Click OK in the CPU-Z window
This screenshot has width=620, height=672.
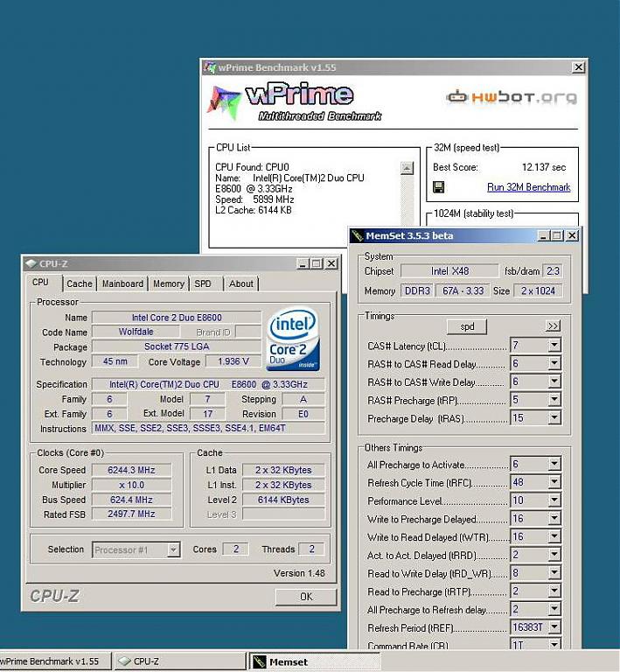tap(306, 597)
